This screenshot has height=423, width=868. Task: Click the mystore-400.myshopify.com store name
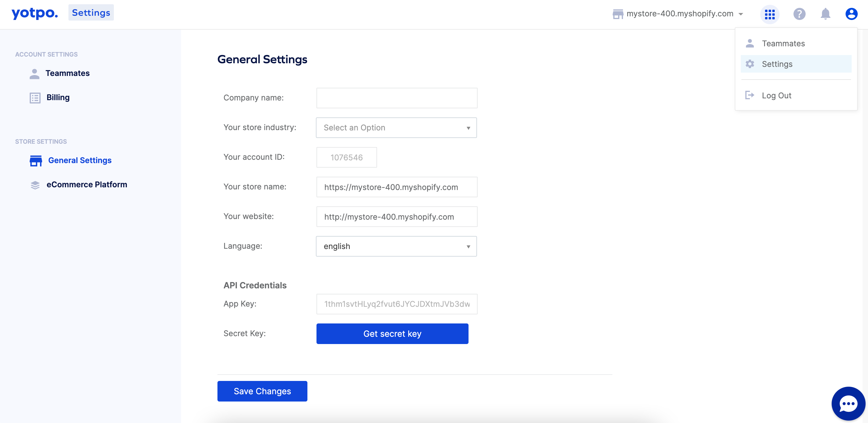(x=680, y=14)
